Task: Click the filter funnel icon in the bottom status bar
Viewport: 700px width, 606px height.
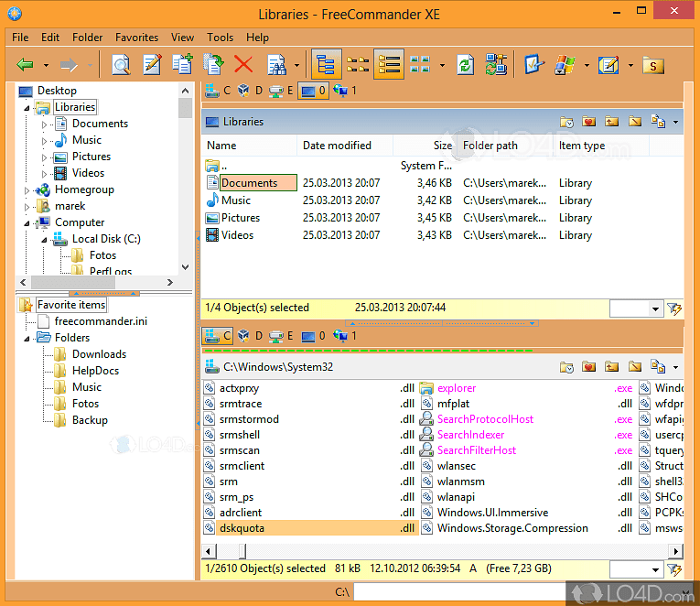Action: [674, 569]
